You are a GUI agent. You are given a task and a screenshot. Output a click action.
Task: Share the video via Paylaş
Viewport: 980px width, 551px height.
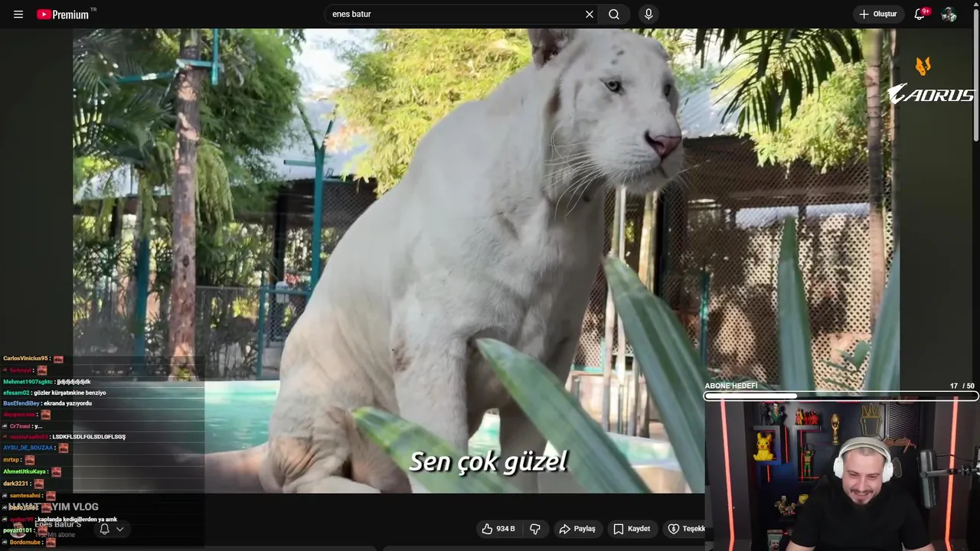click(x=577, y=529)
